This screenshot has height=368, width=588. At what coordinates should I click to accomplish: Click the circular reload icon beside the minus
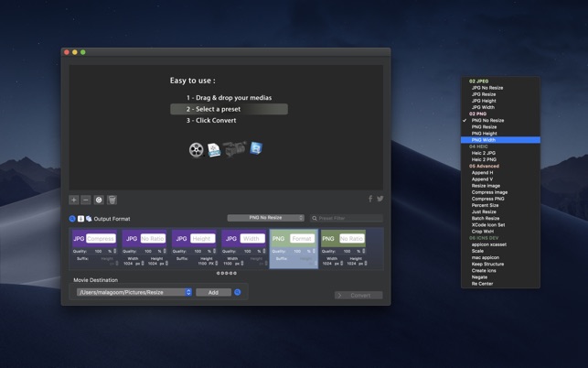click(x=99, y=200)
